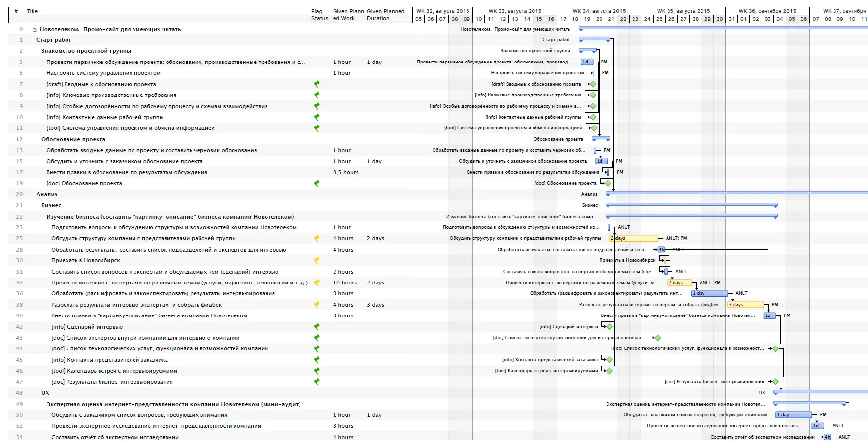This screenshot has width=868, height=441.
Task: Click green flag of Результаты бизнес-интервьюирования row
Action: (317, 382)
